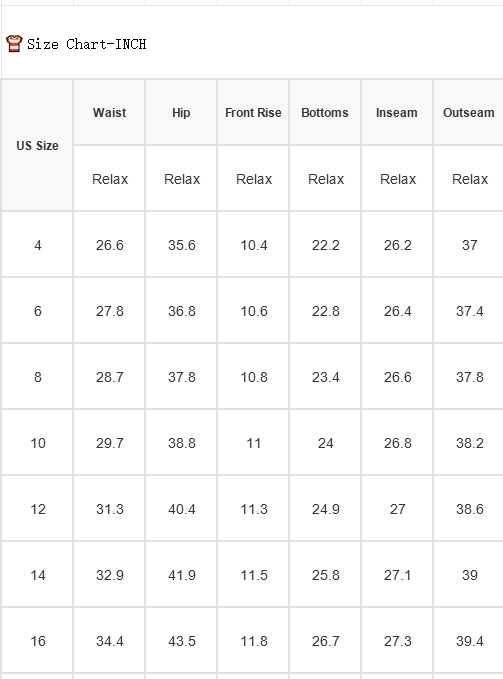Select US size 10 row label
503x679 pixels.
(38, 443)
